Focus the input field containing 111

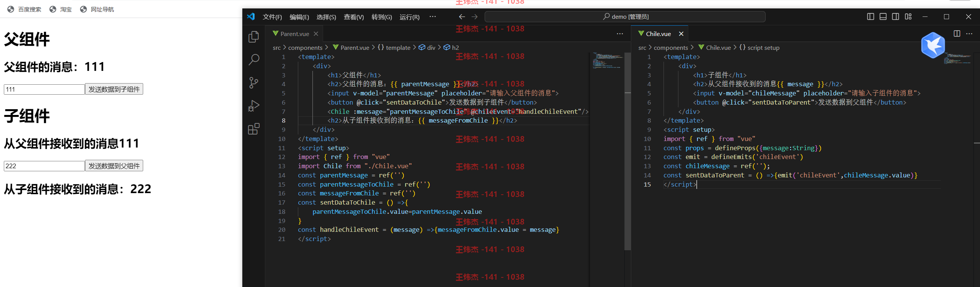tap(44, 89)
